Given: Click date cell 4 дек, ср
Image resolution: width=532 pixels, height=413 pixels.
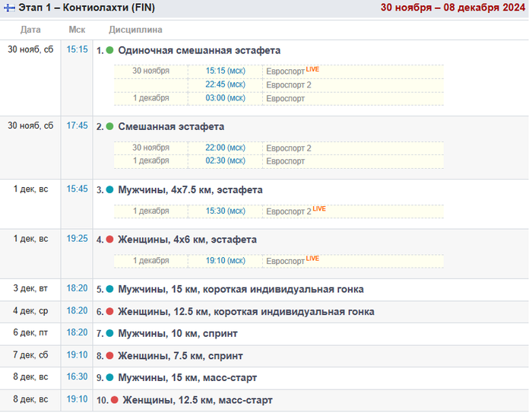Looking at the screenshot, I should coord(30,311).
